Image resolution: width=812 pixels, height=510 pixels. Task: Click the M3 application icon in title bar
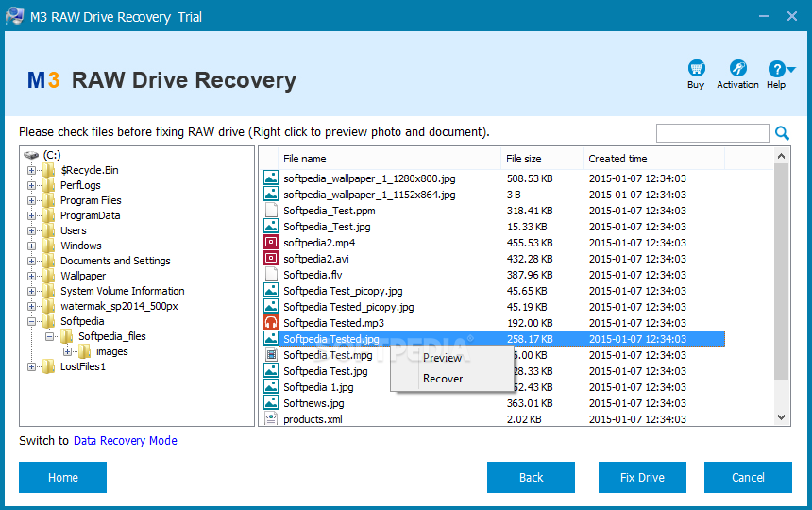click(14, 16)
